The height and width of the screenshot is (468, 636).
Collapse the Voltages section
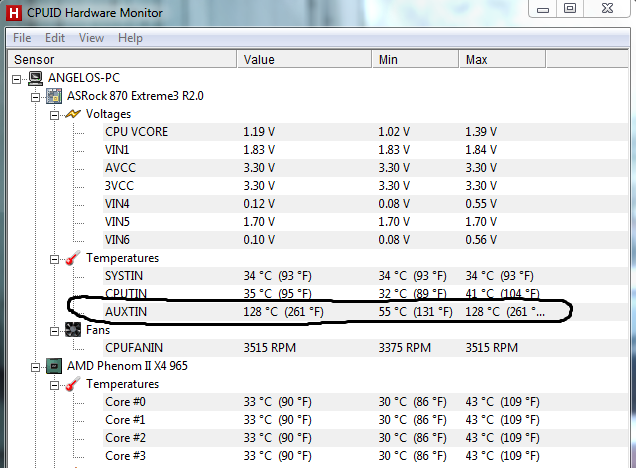[54, 116]
